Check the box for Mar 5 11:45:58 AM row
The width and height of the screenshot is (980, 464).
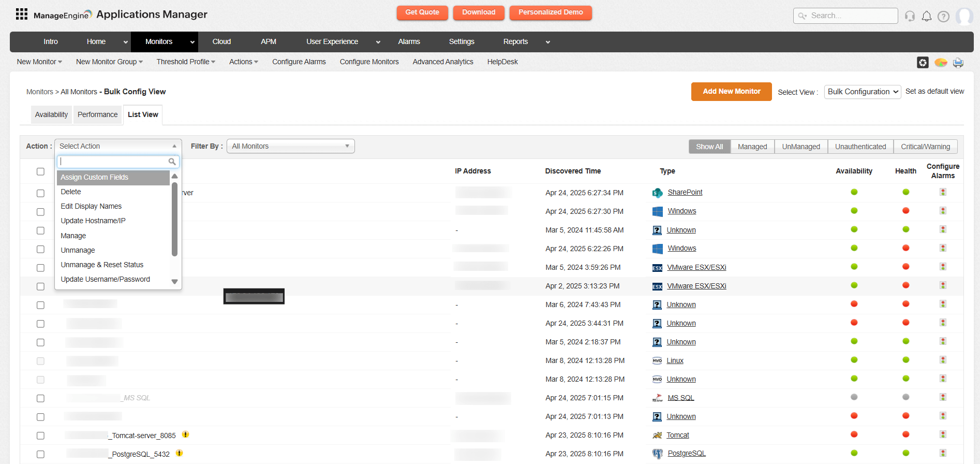[40, 230]
